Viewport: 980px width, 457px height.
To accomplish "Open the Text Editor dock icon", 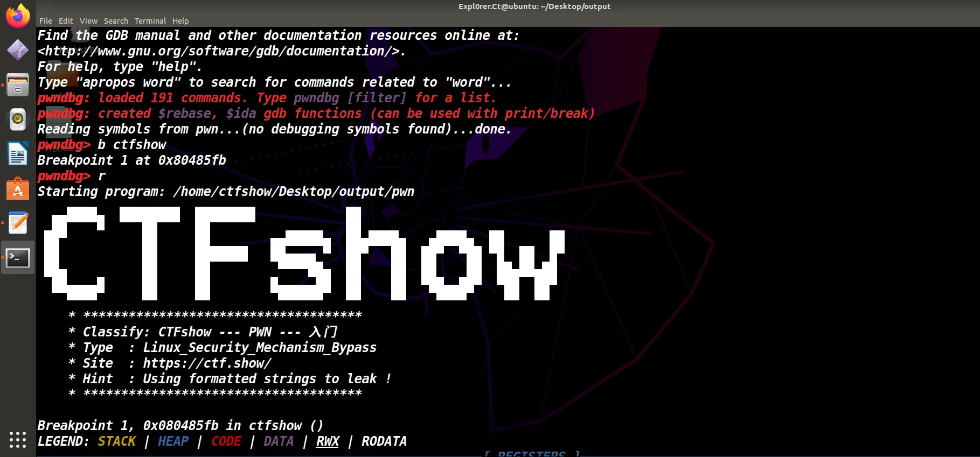I will tap(18, 223).
